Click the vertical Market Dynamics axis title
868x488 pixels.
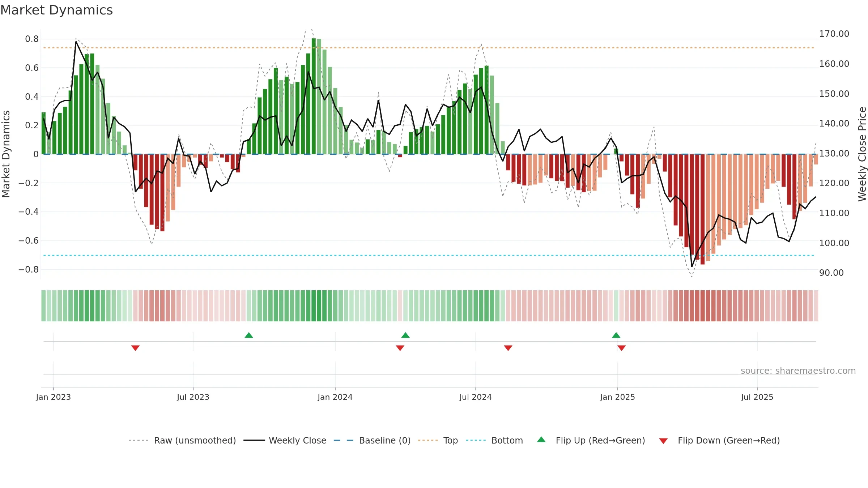tap(6, 154)
